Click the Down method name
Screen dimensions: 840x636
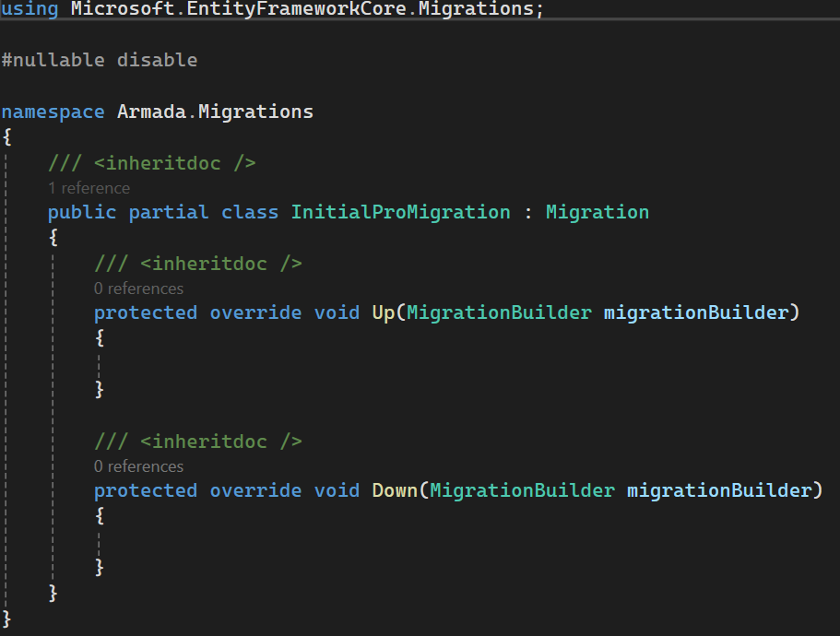(395, 490)
